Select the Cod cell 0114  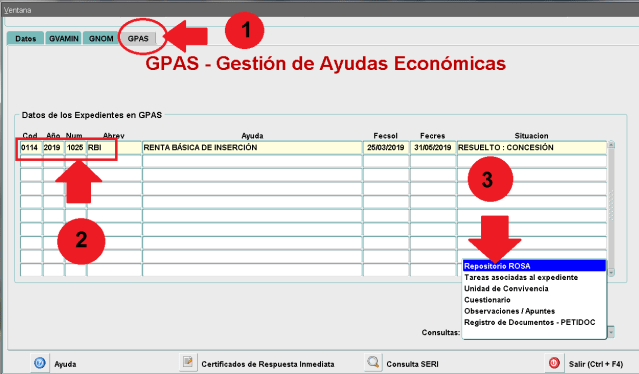31,147
